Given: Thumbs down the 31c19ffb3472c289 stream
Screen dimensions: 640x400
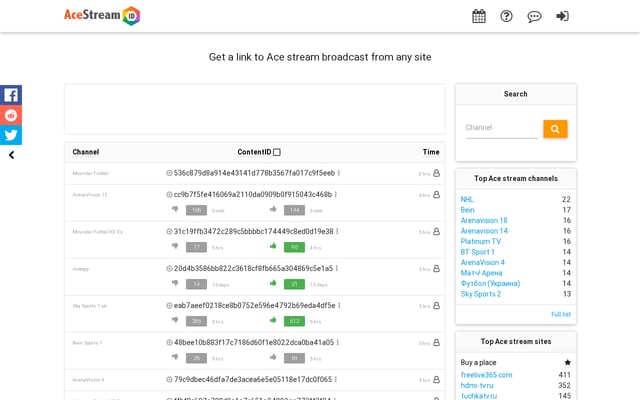Looking at the screenshot, I should coord(175,246).
